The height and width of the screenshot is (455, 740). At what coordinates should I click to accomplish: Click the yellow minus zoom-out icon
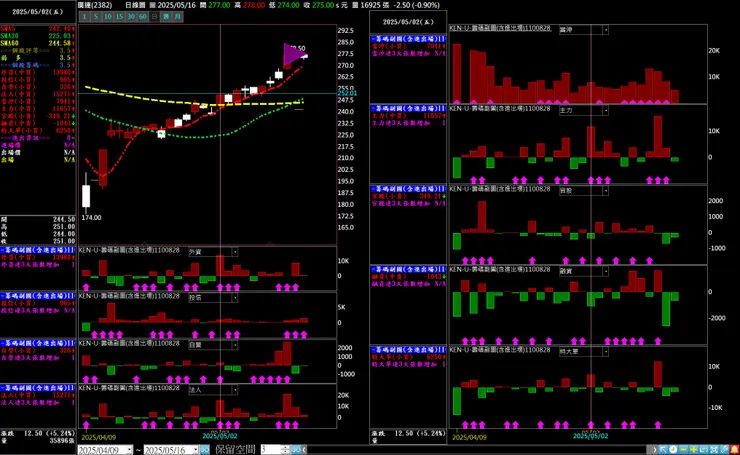coord(683,449)
